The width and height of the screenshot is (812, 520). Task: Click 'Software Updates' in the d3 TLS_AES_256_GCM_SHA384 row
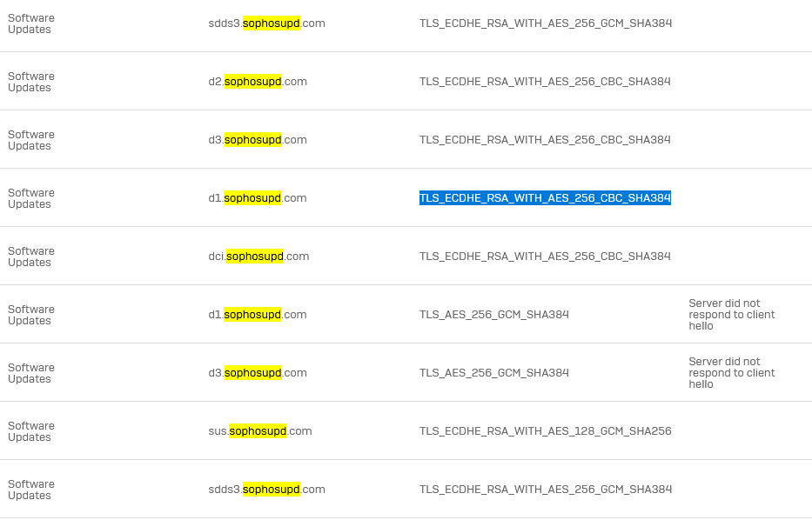(x=31, y=373)
